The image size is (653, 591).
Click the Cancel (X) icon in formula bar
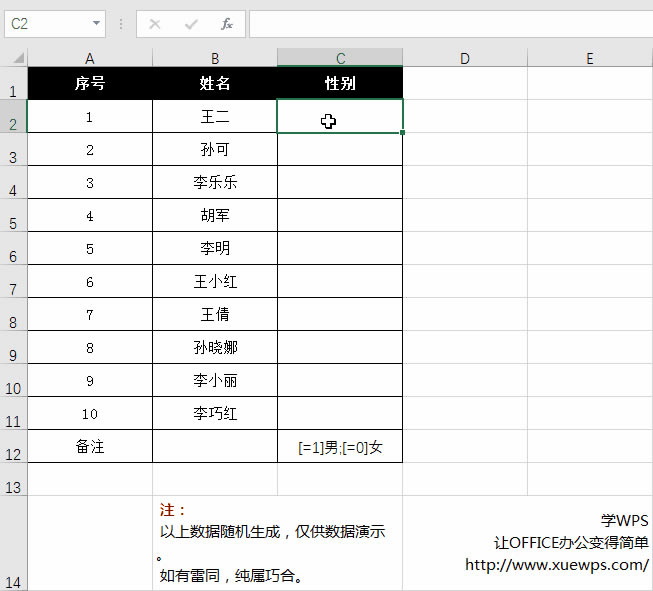pyautogui.click(x=155, y=23)
